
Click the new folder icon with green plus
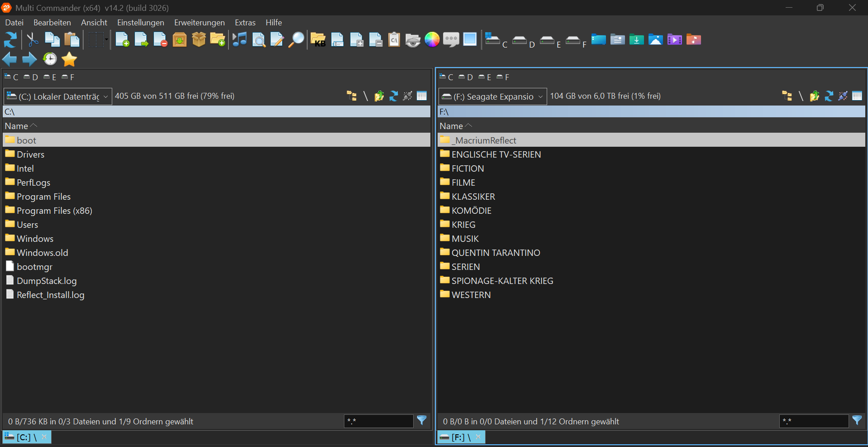[x=218, y=40]
